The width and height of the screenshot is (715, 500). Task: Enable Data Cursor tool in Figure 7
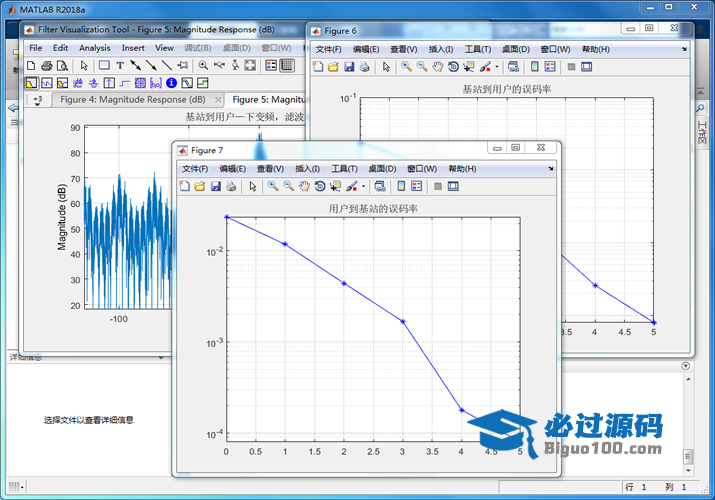click(336, 186)
